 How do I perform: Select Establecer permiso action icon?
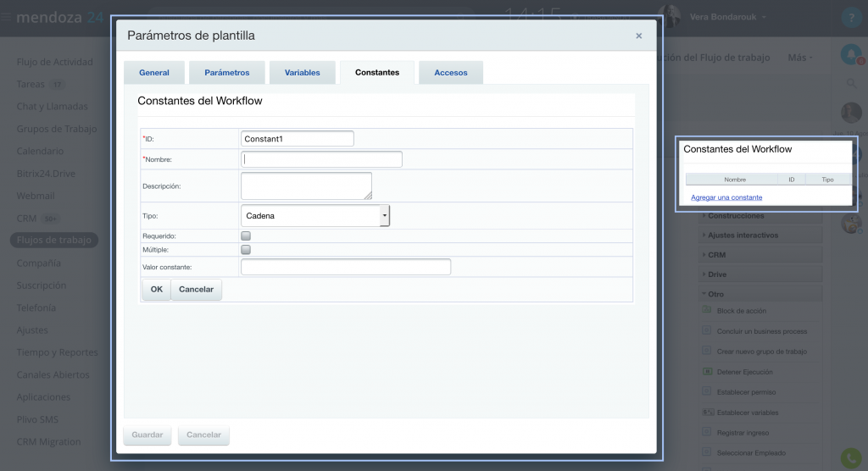point(707,391)
